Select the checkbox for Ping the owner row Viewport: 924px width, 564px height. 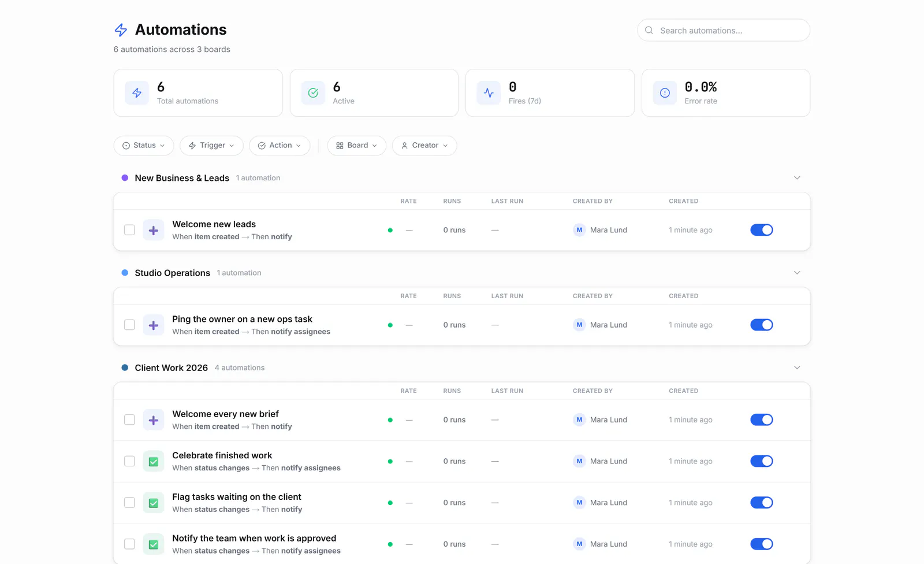pyautogui.click(x=129, y=325)
